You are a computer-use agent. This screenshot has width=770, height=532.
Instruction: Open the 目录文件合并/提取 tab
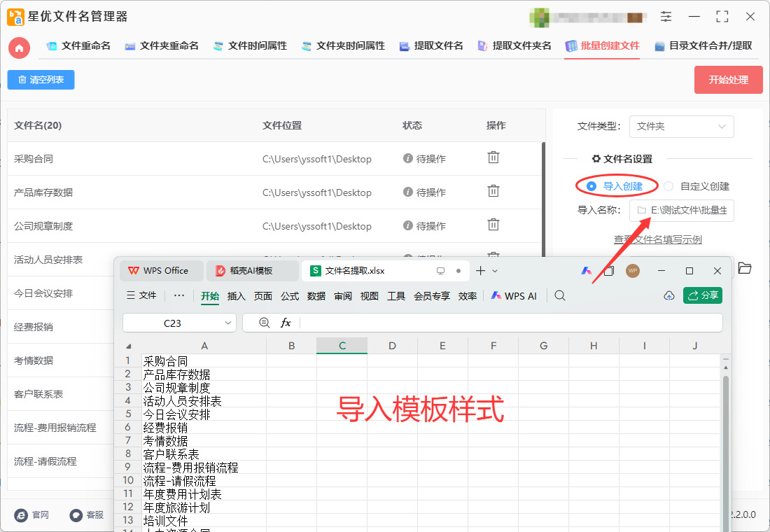[703, 45]
